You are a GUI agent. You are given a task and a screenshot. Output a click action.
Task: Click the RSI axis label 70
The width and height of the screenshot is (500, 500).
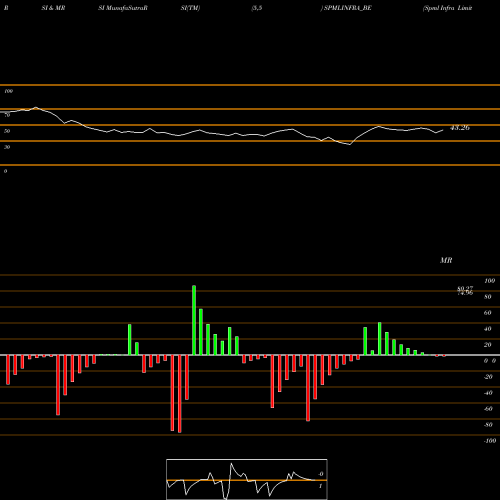tap(7, 115)
